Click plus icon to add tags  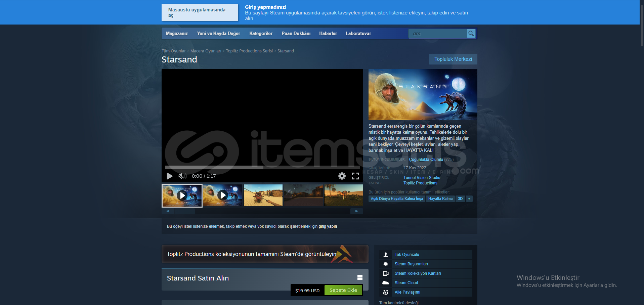click(469, 199)
